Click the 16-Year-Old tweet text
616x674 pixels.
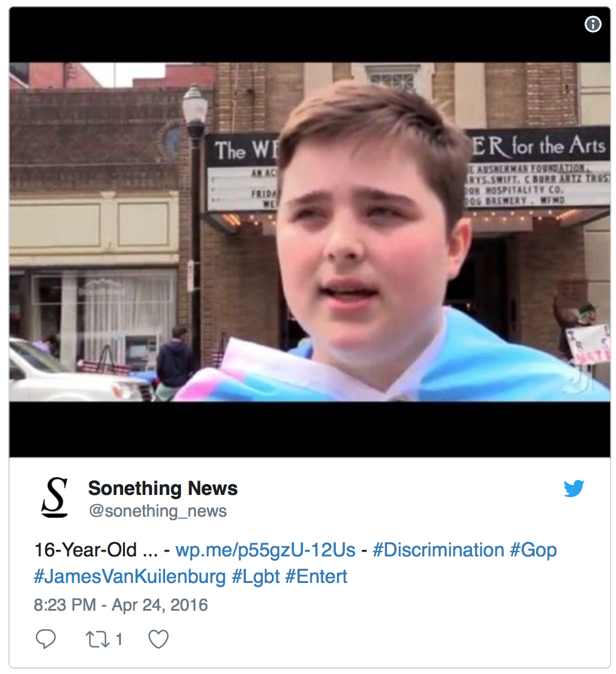[x=96, y=550]
